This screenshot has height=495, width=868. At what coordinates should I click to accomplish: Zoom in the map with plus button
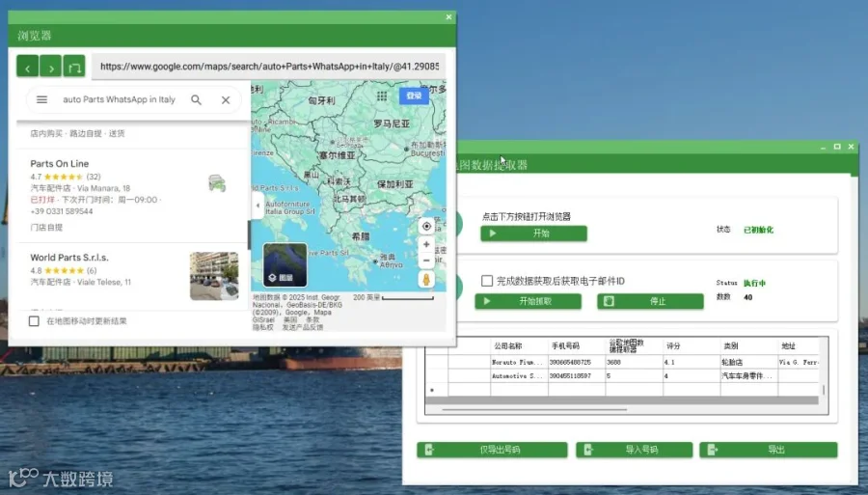coord(426,244)
